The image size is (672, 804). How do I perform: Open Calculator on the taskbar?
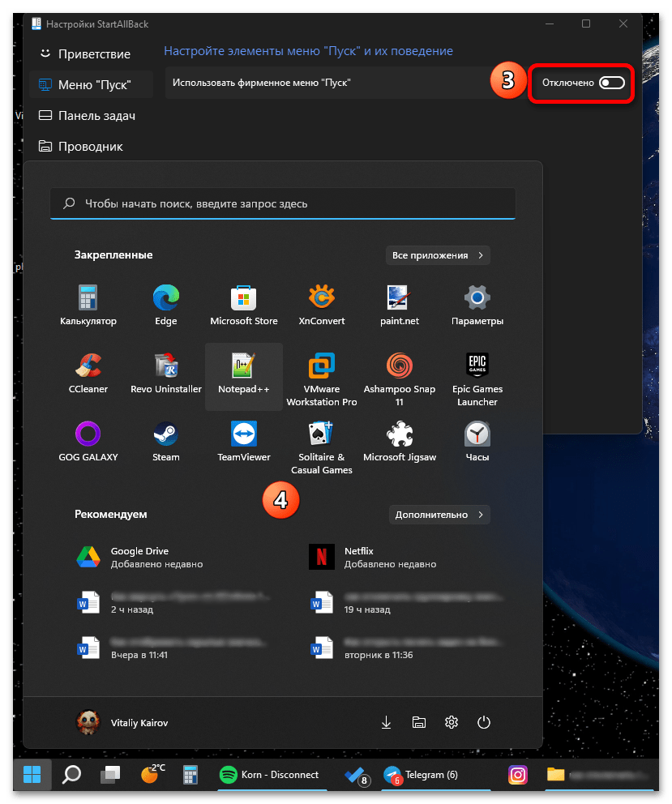[190, 774]
